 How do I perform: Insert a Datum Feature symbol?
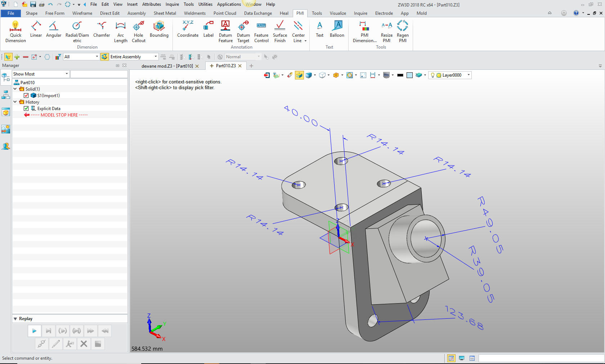click(x=225, y=32)
